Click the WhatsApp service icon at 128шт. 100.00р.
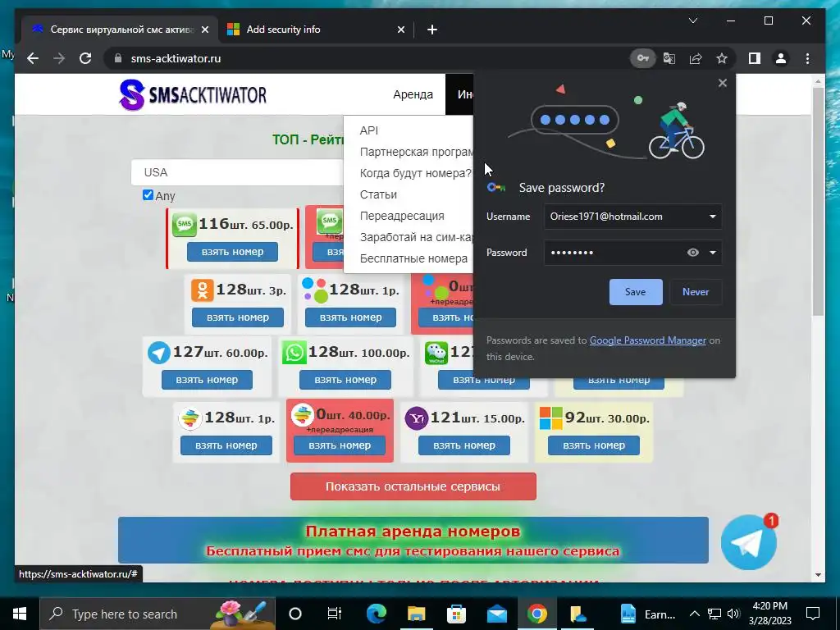This screenshot has height=630, width=840. [294, 353]
